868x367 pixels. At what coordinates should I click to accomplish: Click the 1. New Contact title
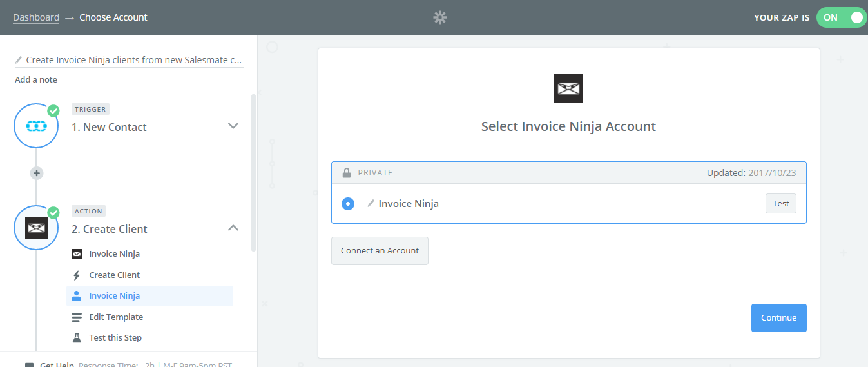coord(109,127)
